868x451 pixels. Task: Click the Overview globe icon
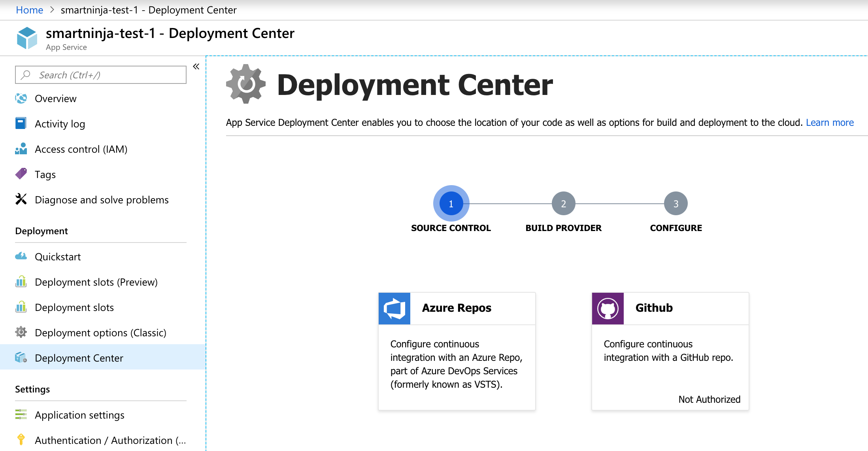pos(21,98)
